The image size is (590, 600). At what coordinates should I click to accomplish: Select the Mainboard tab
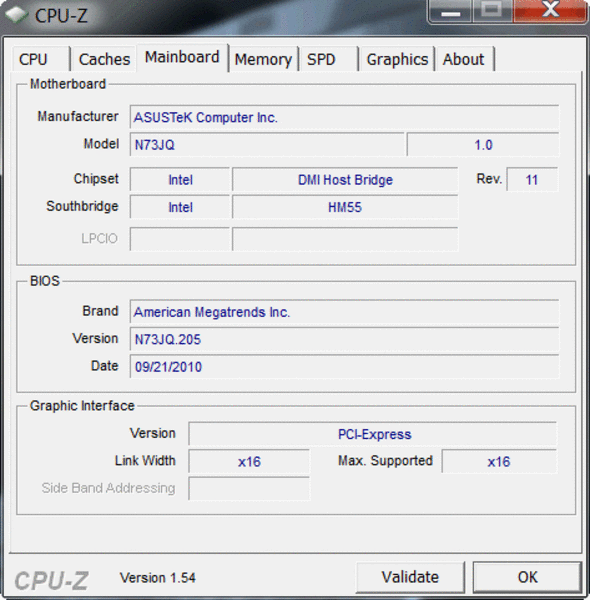(182, 57)
